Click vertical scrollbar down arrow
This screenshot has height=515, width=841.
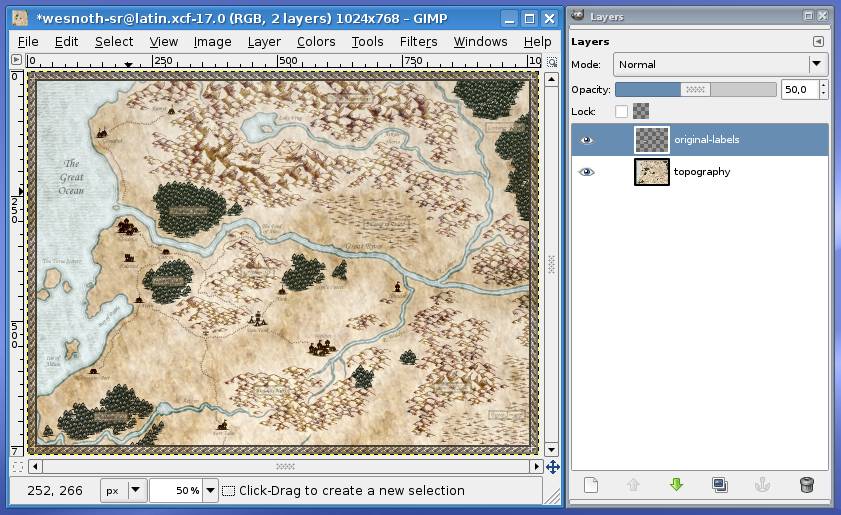[x=551, y=449]
